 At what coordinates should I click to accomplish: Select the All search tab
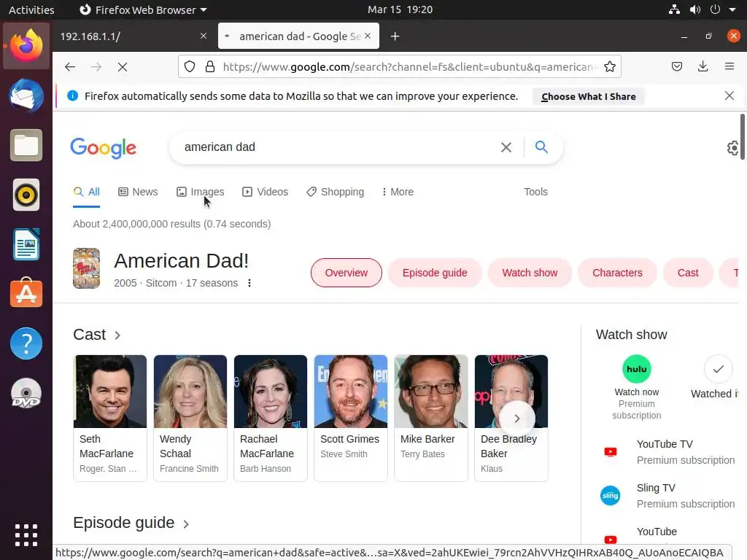coord(87,192)
